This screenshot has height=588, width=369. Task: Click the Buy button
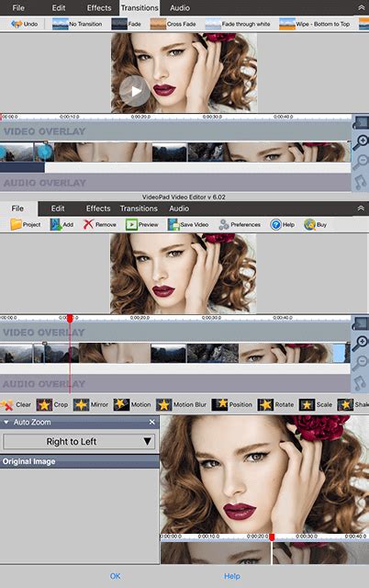tap(316, 224)
